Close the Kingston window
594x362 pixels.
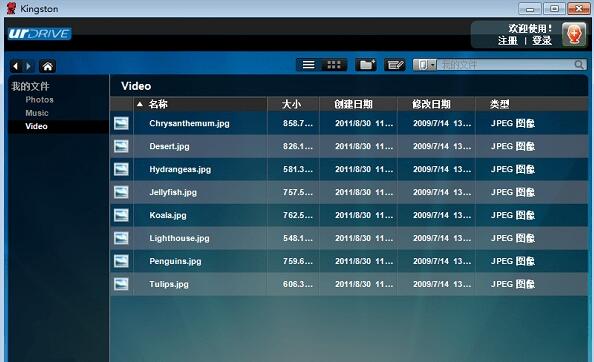[x=578, y=8]
